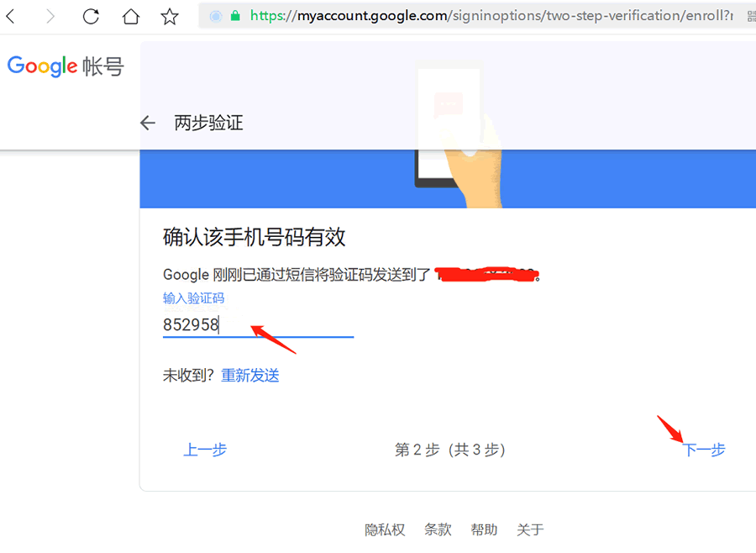The image size is (756, 553).
Task: Click the QR code icon in address bar
Action: [751, 17]
